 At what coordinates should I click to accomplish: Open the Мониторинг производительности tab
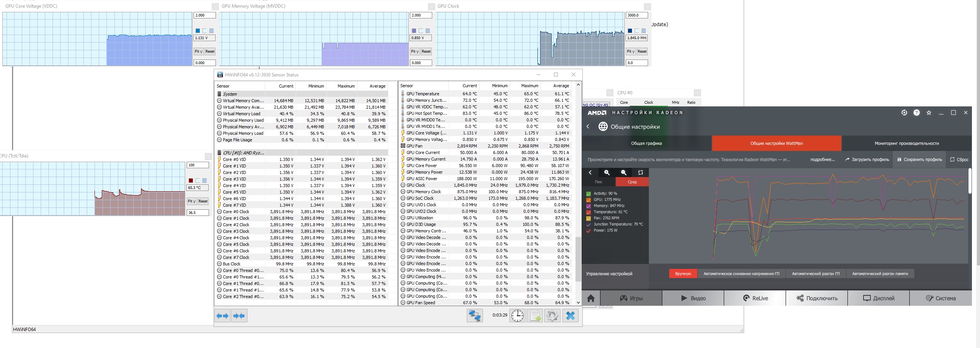907,143
